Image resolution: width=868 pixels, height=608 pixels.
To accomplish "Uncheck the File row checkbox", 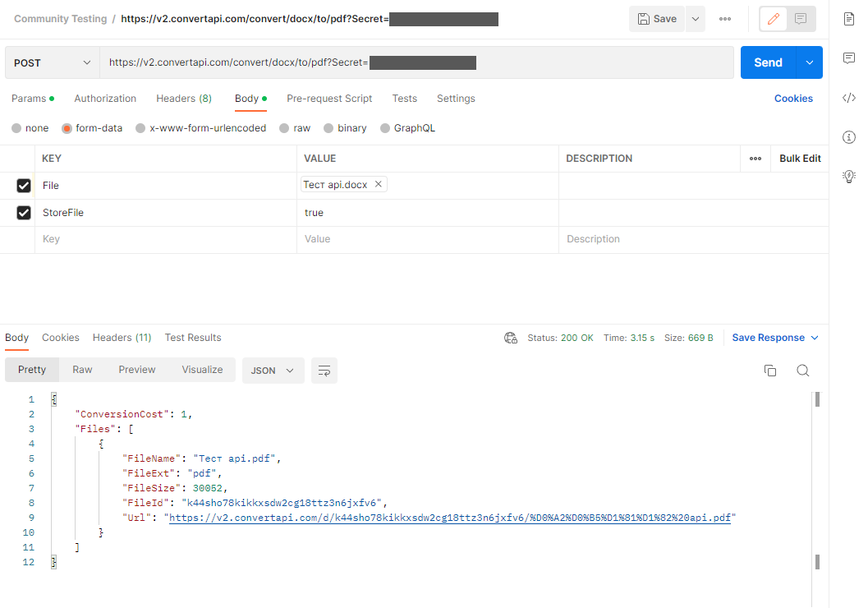I will (24, 186).
